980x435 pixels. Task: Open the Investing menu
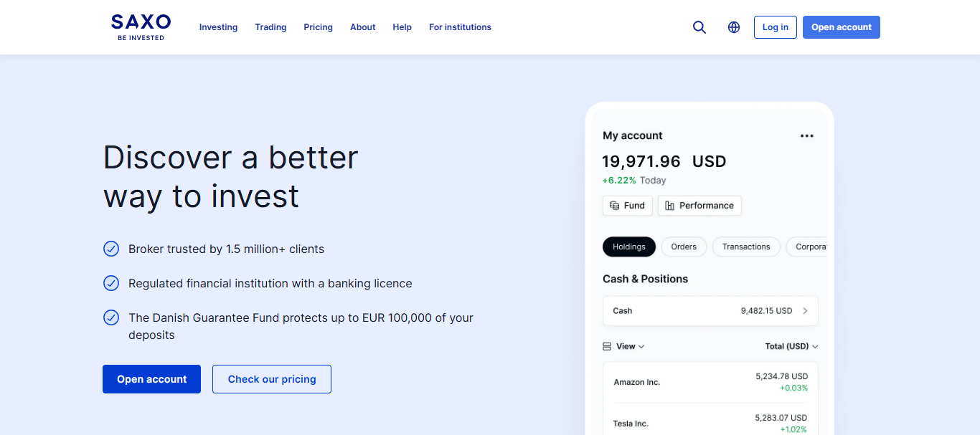(x=218, y=27)
